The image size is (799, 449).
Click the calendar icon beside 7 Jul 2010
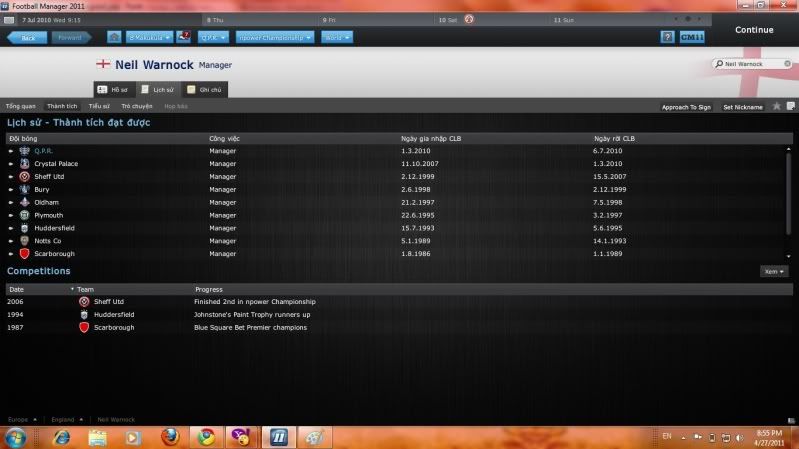point(9,20)
